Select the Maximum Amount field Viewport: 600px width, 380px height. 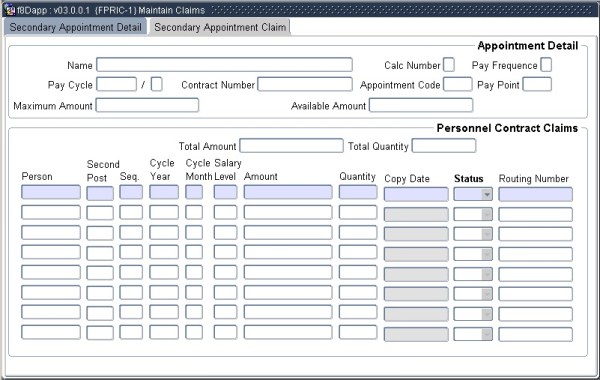coord(147,105)
